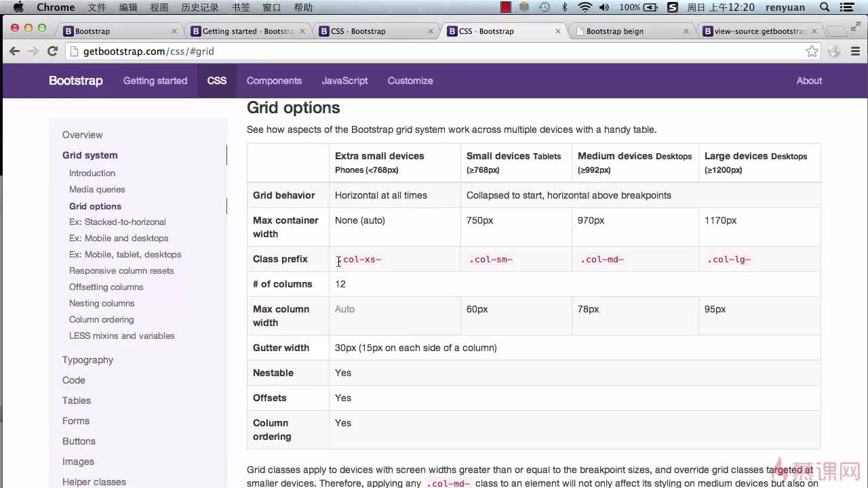Screen dimensions: 868x488
Task: Open the 视图 (View) menu
Action: pos(159,7)
